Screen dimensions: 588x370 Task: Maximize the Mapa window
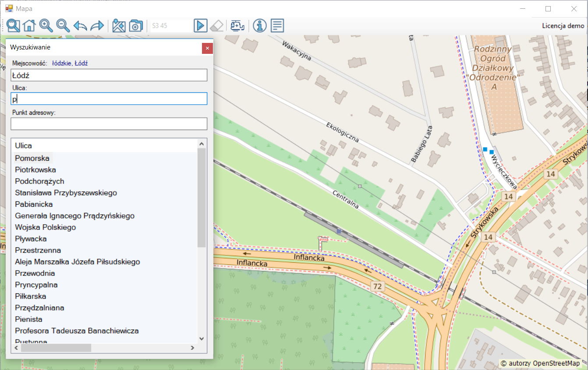[x=548, y=8]
